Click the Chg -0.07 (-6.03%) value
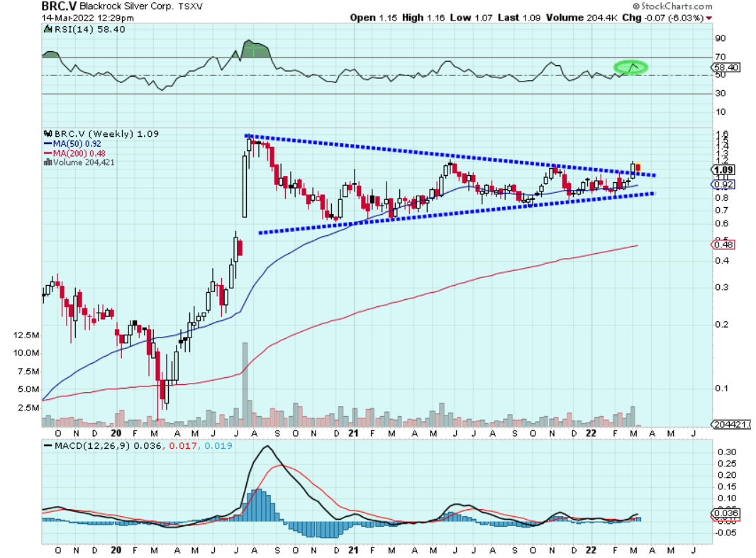 [663, 18]
